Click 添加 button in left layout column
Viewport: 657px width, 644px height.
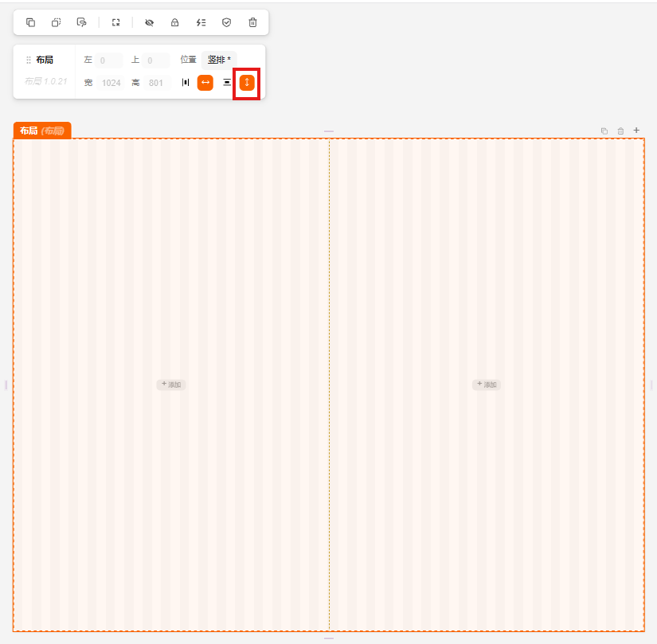coord(171,384)
